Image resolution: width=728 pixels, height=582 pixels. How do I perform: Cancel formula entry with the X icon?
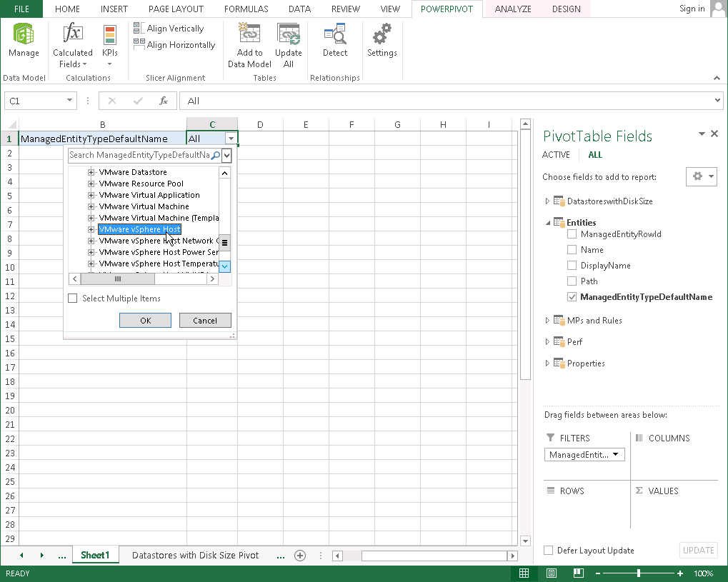pos(112,101)
